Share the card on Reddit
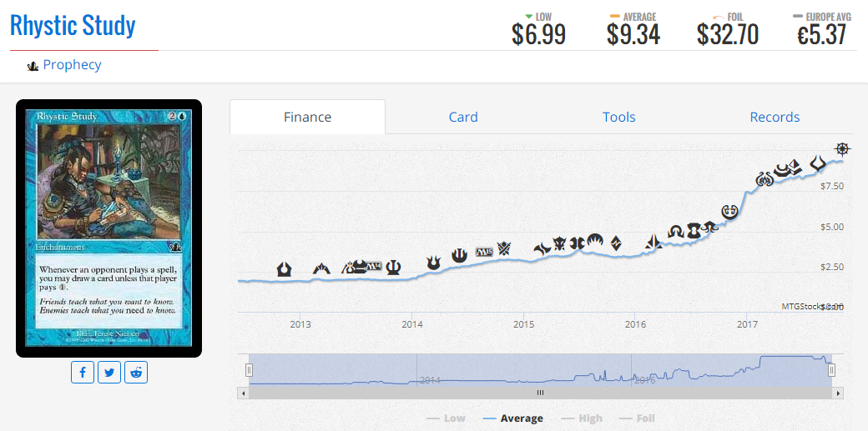The image size is (868, 431). point(136,373)
